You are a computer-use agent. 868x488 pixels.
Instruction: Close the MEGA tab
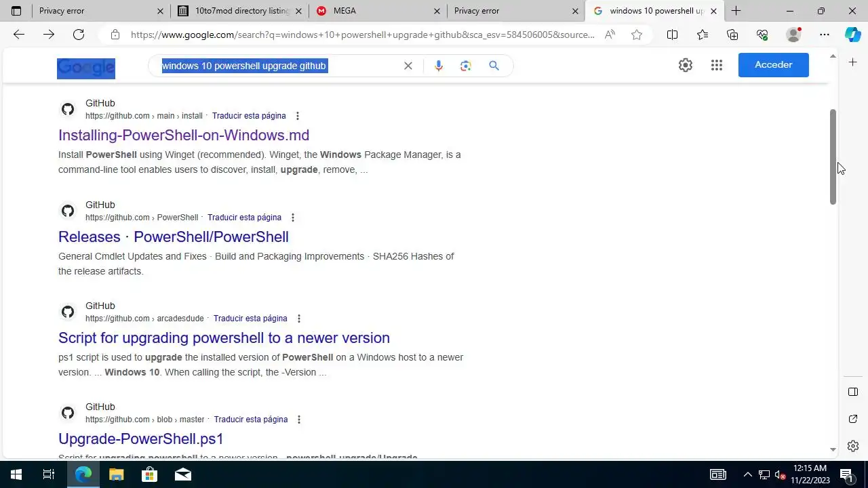437,11
